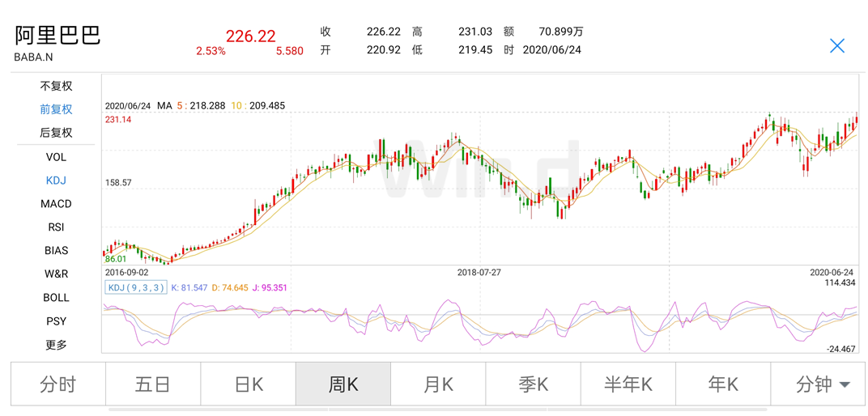Switch indicator to W&R
This screenshot has width=868, height=416.
pos(56,274)
